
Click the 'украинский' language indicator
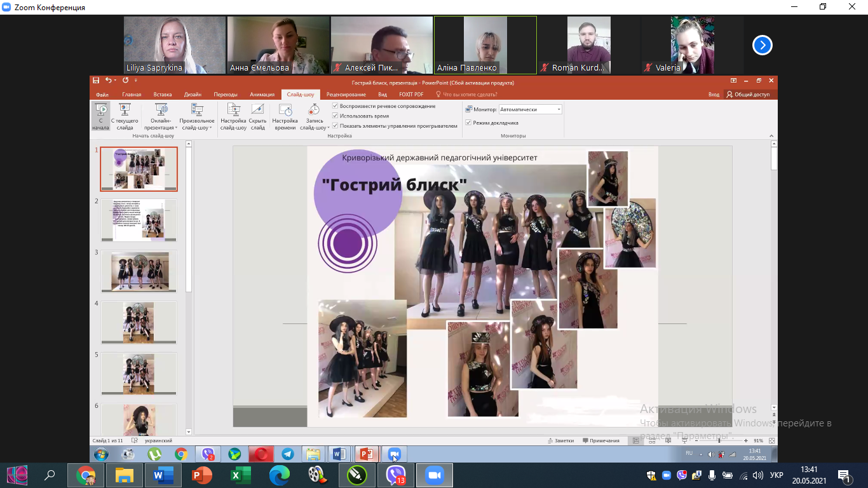pyautogui.click(x=158, y=440)
